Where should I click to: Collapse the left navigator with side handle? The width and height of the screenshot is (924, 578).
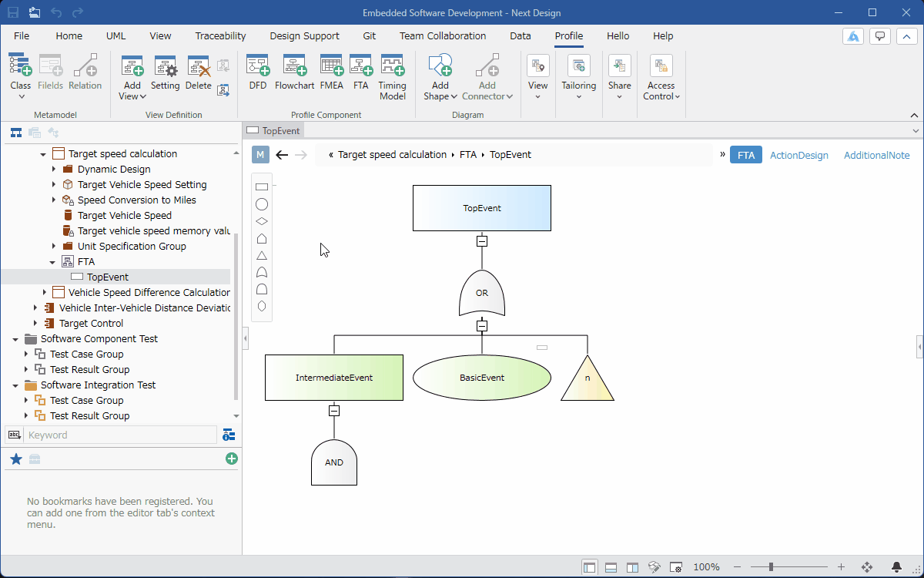click(x=246, y=338)
